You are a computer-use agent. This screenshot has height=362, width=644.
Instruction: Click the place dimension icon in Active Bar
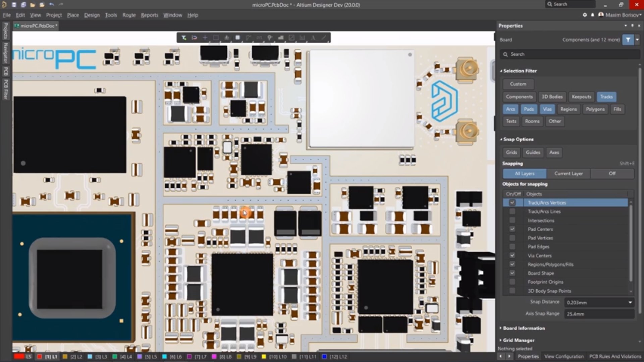click(302, 38)
